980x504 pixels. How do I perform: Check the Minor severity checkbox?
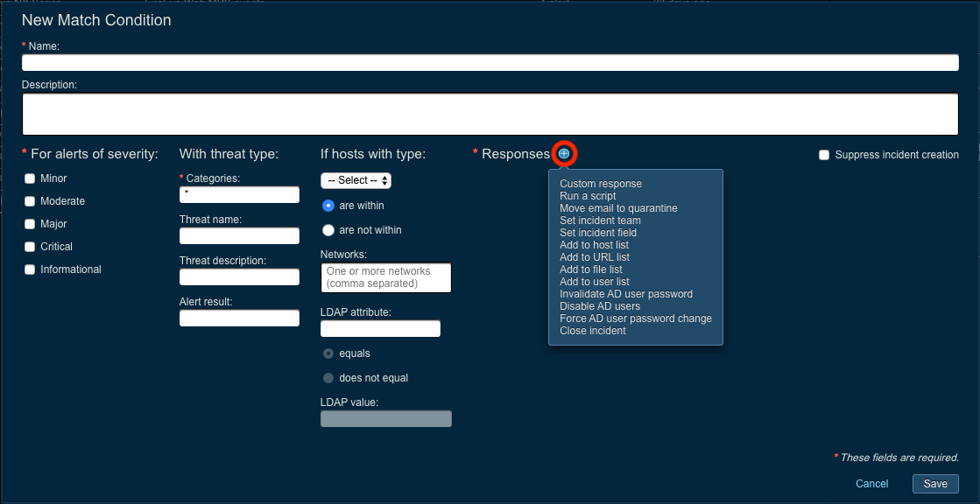(x=30, y=178)
